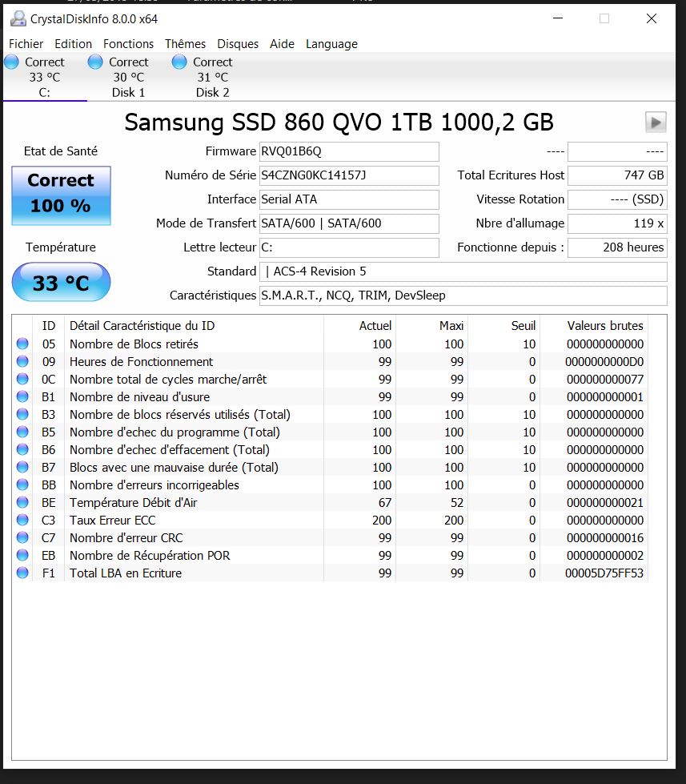
Task: Click the Interface field Serial ATA
Action: pyautogui.click(x=349, y=199)
